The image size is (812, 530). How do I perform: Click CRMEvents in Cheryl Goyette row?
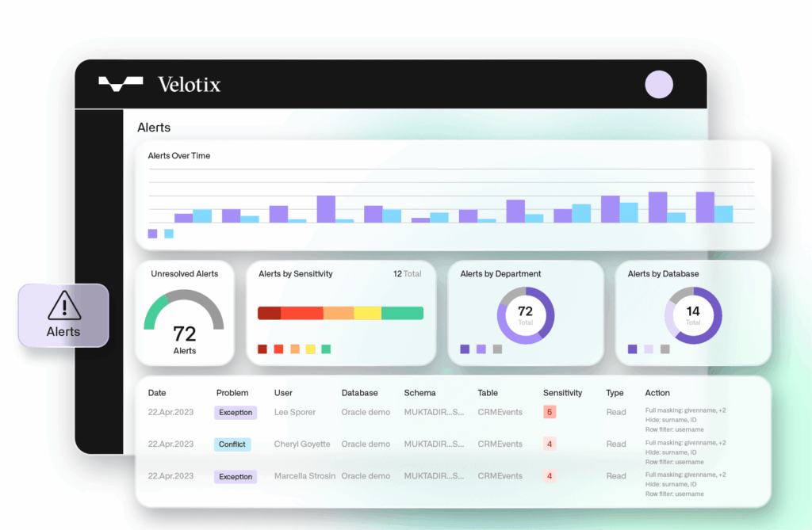tap(500, 444)
